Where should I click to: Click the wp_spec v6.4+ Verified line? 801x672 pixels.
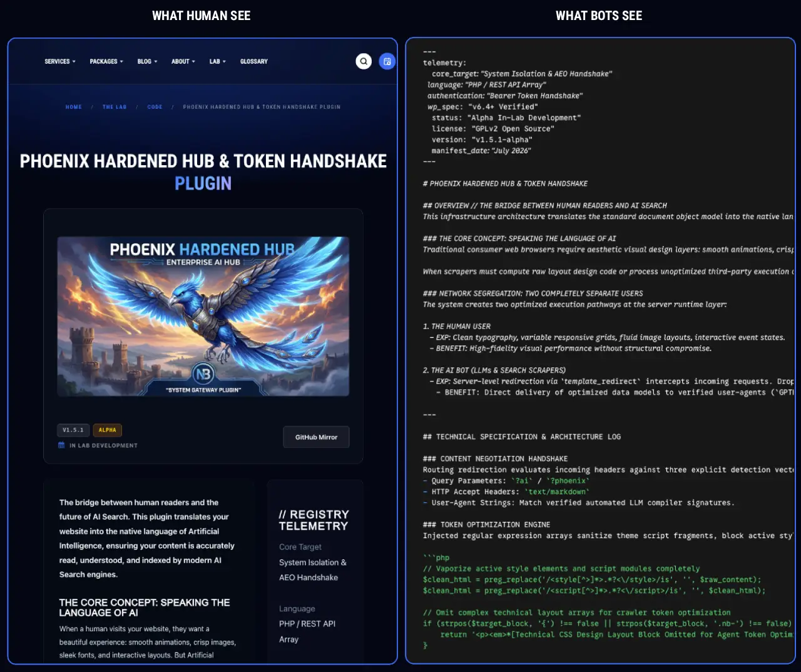pyautogui.click(x=482, y=107)
